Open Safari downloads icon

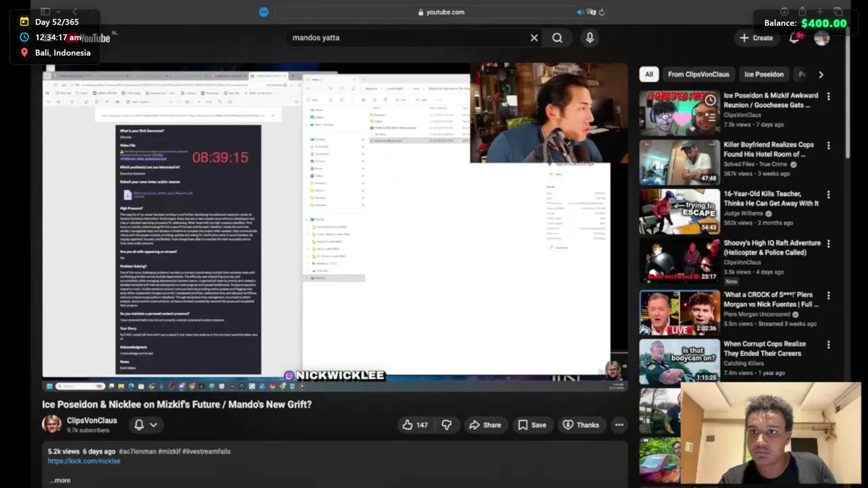click(x=785, y=12)
